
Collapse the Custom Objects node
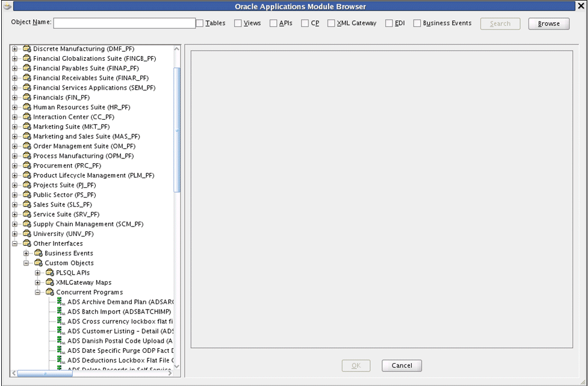point(26,263)
